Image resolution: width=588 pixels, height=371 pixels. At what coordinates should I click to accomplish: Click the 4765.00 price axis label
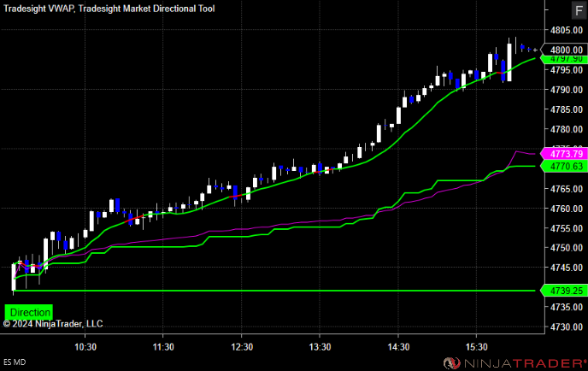pos(567,189)
